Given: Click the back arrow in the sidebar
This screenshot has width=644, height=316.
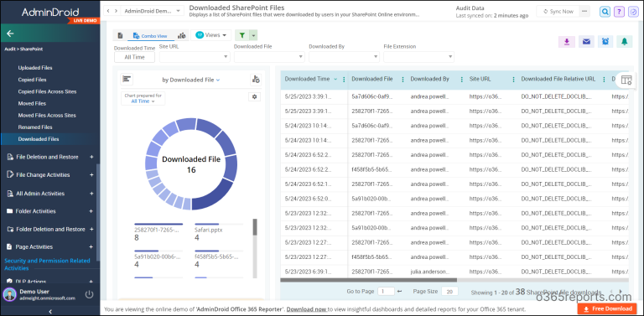Looking at the screenshot, I should (10, 34).
